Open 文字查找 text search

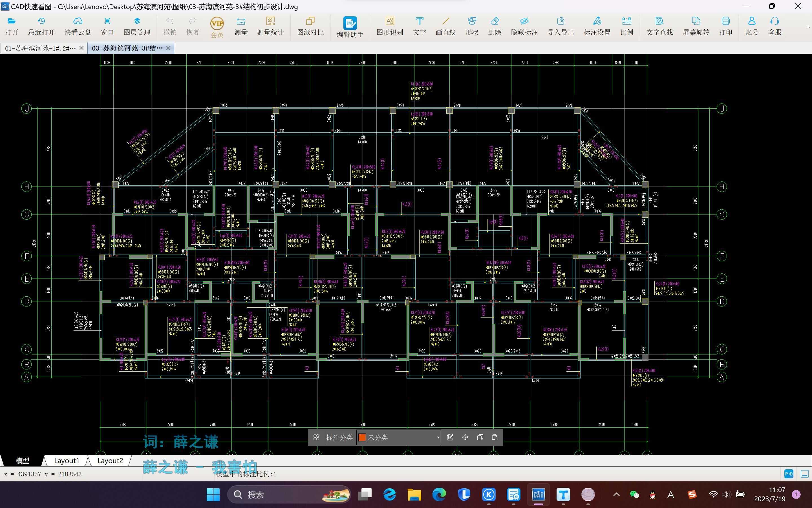click(x=660, y=26)
